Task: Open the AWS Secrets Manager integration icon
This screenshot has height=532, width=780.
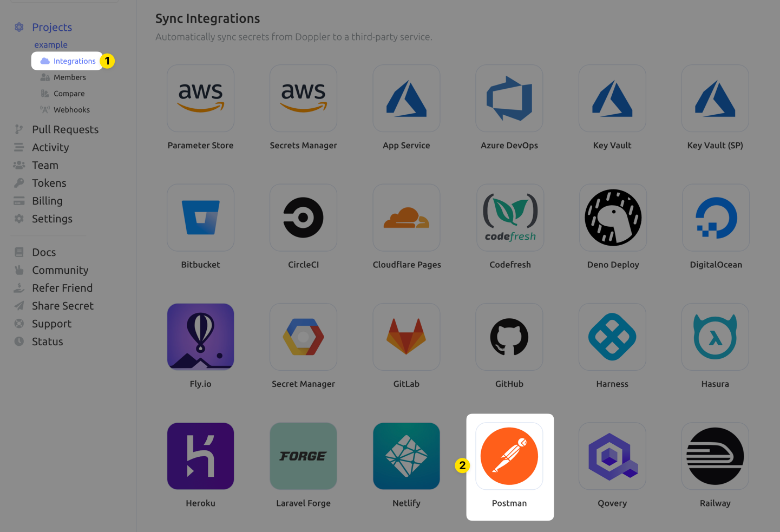Action: click(303, 98)
